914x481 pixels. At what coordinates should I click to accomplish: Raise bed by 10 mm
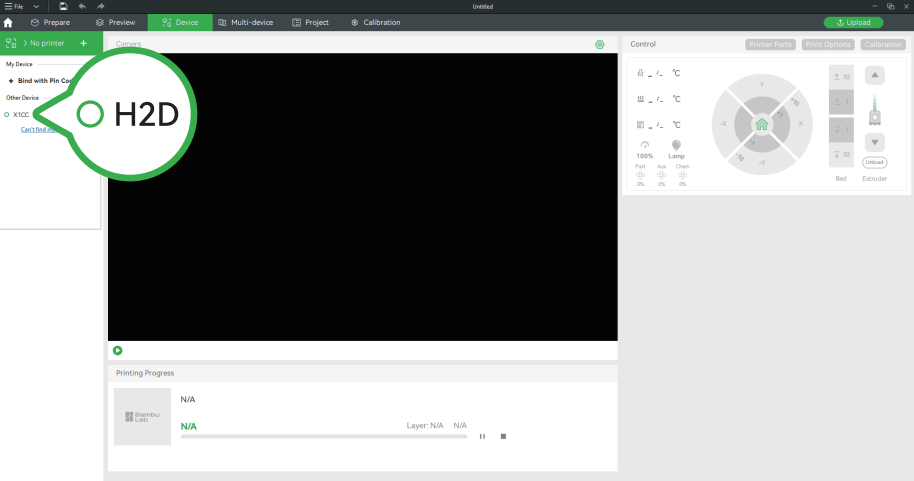click(841, 77)
